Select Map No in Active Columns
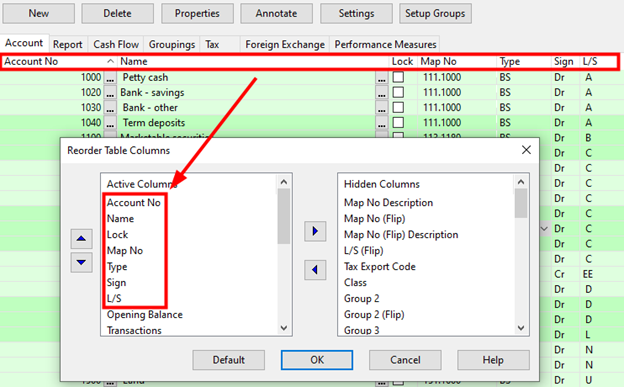624x387 pixels. pyautogui.click(x=125, y=250)
